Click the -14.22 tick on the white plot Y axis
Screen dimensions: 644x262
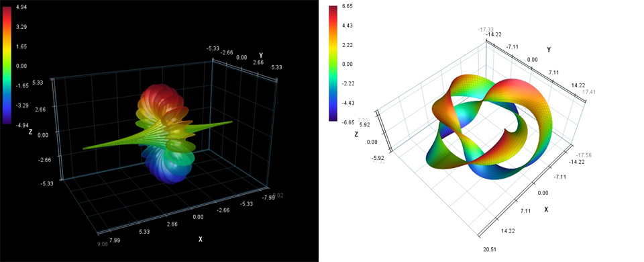coord(493,34)
